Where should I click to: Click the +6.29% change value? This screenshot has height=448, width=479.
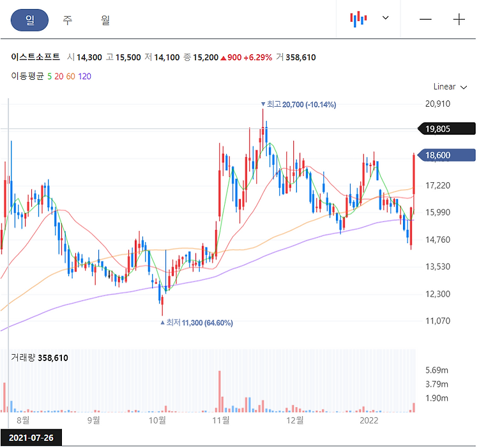coord(258,58)
